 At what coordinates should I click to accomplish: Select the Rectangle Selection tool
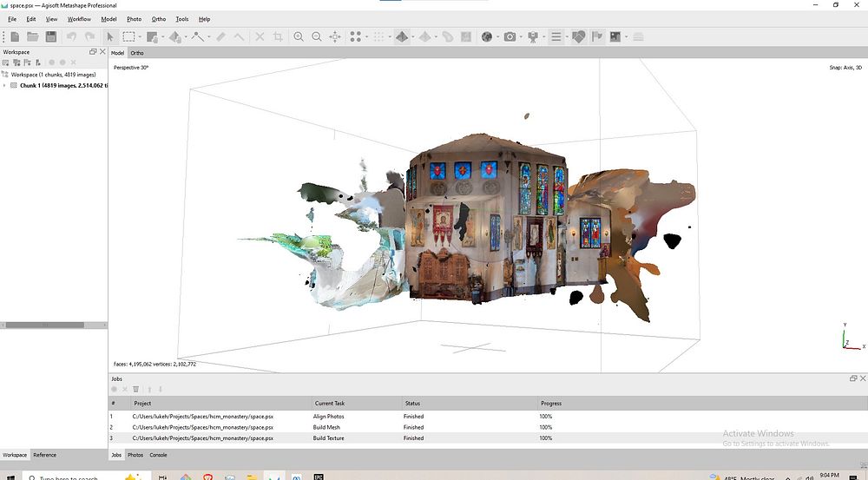tap(128, 36)
